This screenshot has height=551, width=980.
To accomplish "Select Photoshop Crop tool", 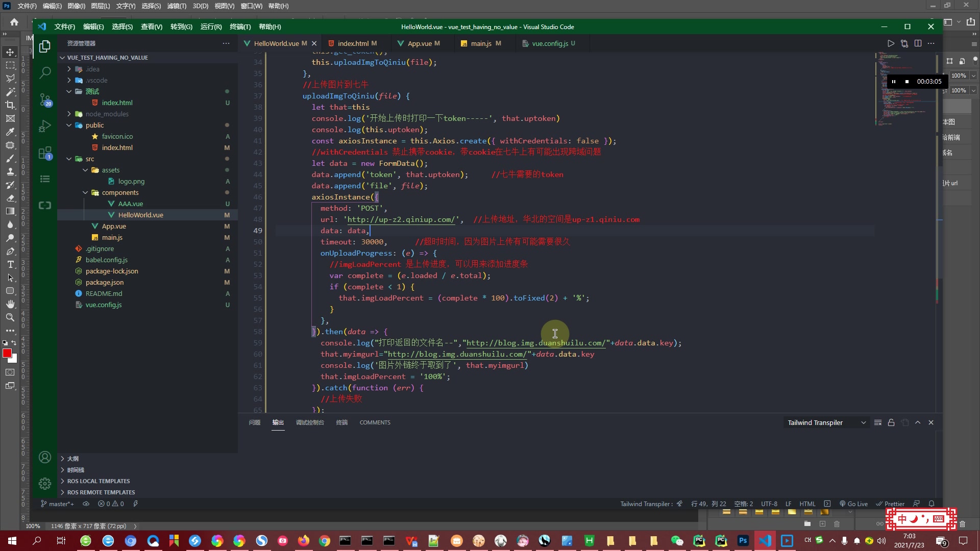I will pos(10,105).
